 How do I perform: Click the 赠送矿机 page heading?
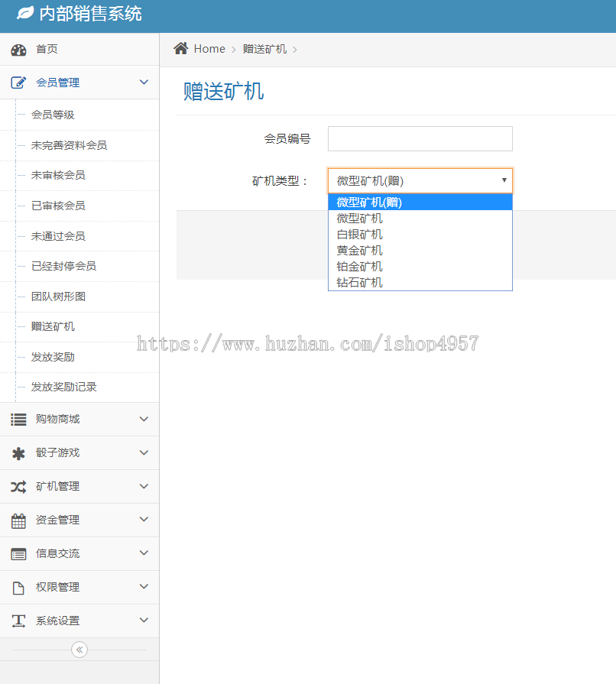pyautogui.click(x=223, y=92)
